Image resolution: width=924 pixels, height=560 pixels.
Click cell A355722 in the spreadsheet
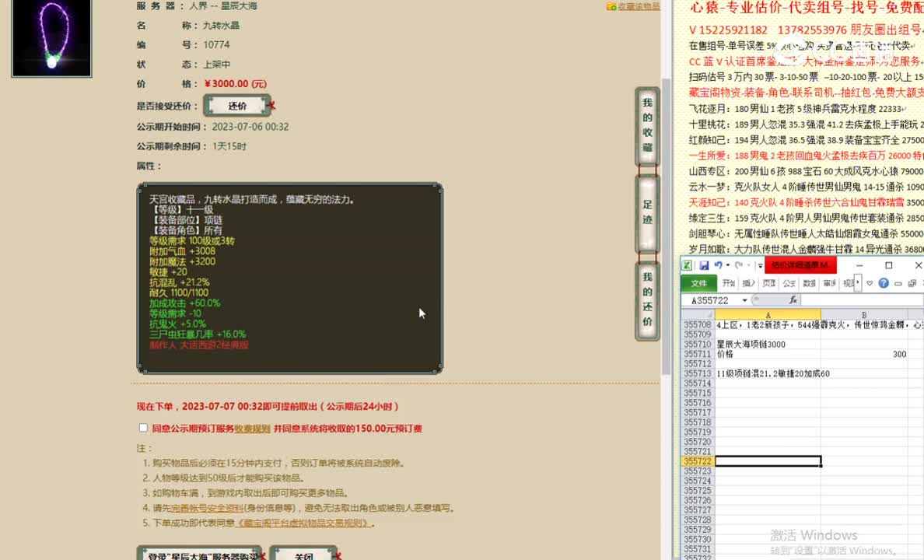click(770, 460)
